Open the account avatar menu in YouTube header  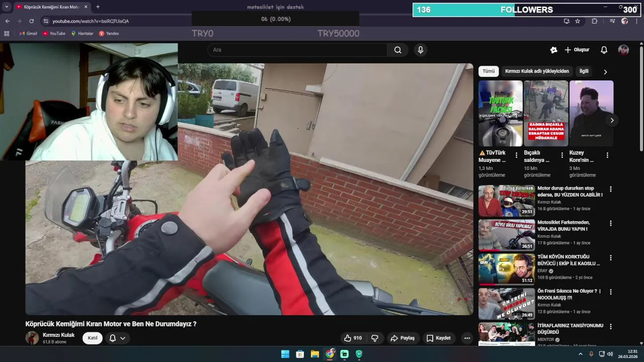coord(623,50)
